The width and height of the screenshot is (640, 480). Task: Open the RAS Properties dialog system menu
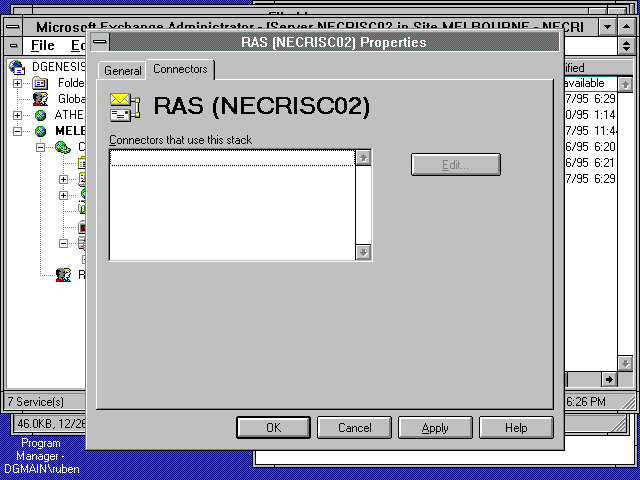(x=99, y=42)
